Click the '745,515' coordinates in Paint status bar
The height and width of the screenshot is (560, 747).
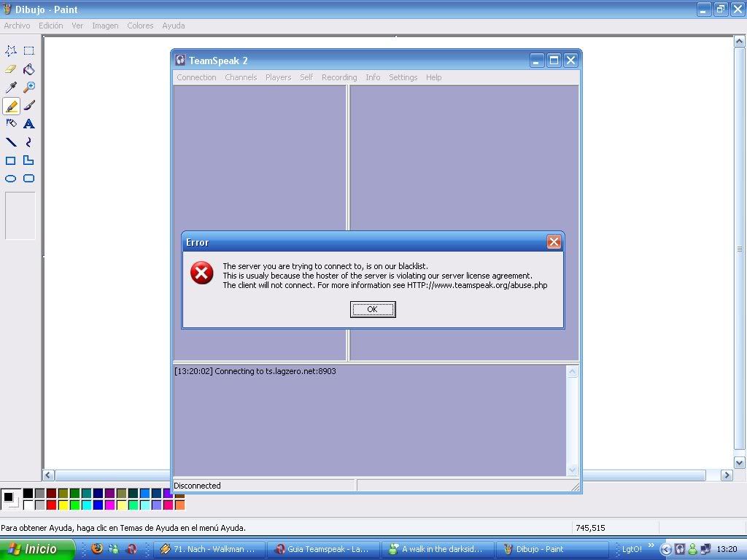click(x=590, y=528)
